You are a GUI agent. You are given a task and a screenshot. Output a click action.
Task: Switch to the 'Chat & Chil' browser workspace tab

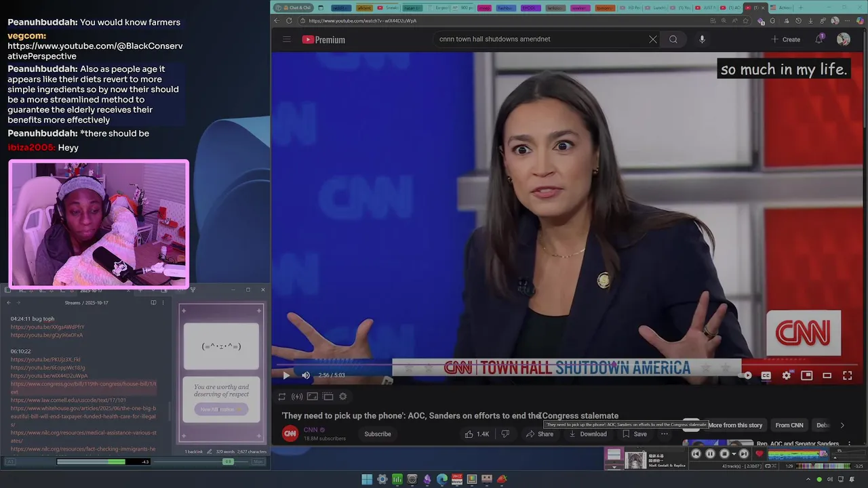[293, 8]
